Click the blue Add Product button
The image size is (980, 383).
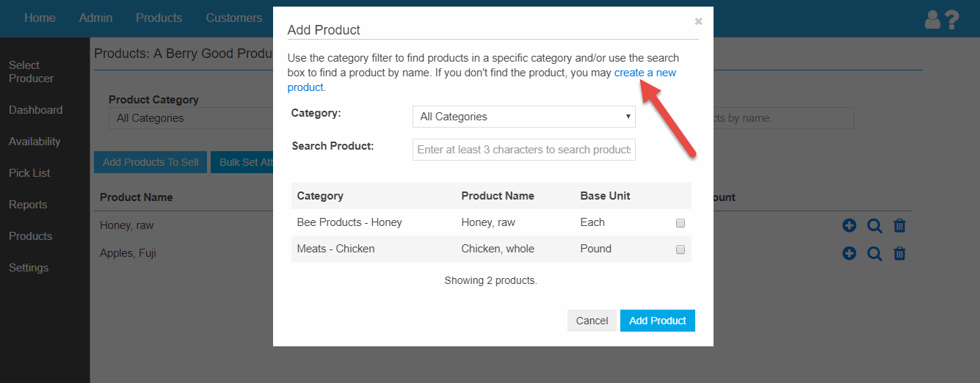click(x=657, y=321)
